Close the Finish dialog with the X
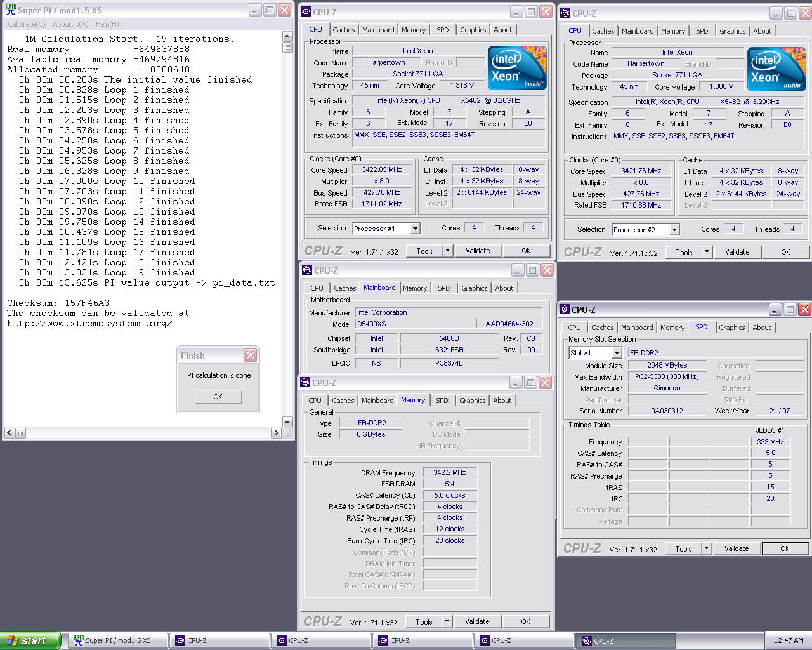Image resolution: width=812 pixels, height=650 pixels. coord(251,355)
